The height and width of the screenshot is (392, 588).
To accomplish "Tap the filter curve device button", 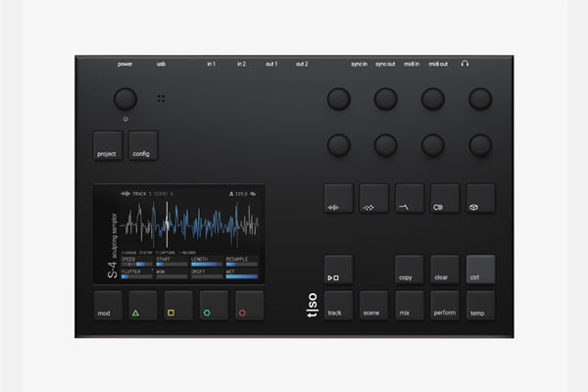I will pyautogui.click(x=410, y=198).
